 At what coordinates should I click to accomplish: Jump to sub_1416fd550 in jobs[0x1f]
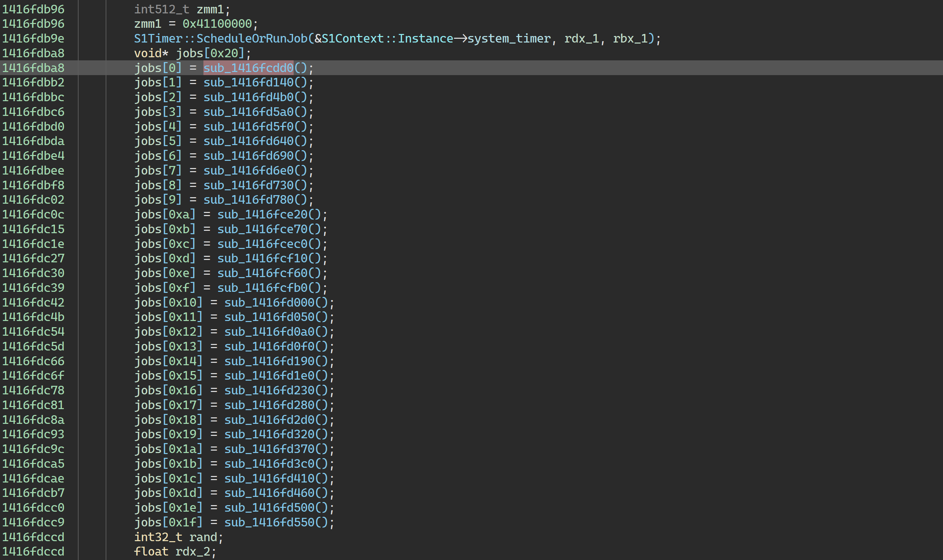pyautogui.click(x=269, y=522)
